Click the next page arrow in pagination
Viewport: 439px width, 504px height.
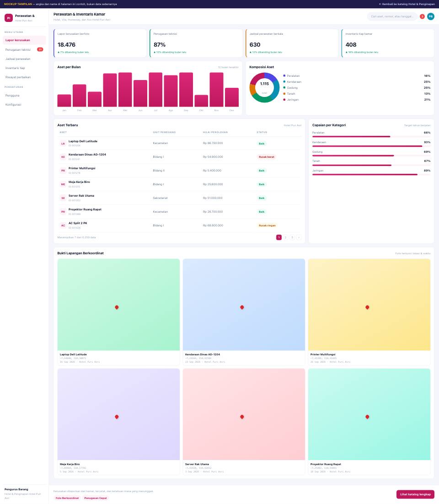coord(299,237)
